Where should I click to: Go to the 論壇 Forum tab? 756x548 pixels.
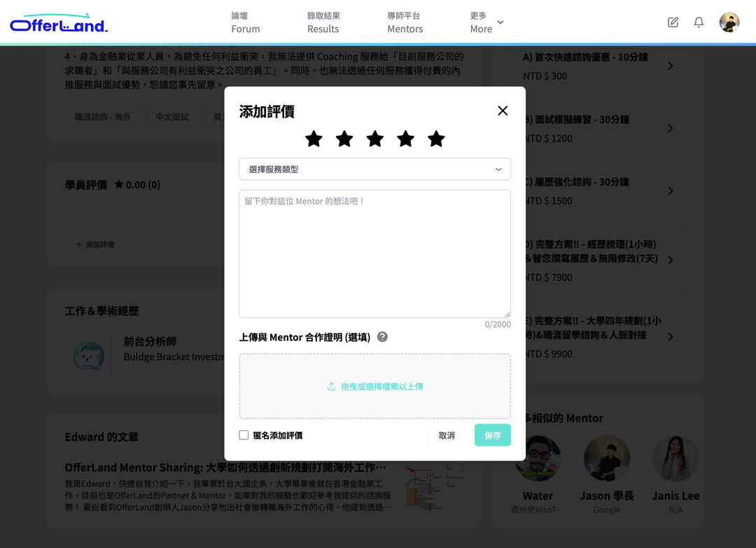click(246, 22)
